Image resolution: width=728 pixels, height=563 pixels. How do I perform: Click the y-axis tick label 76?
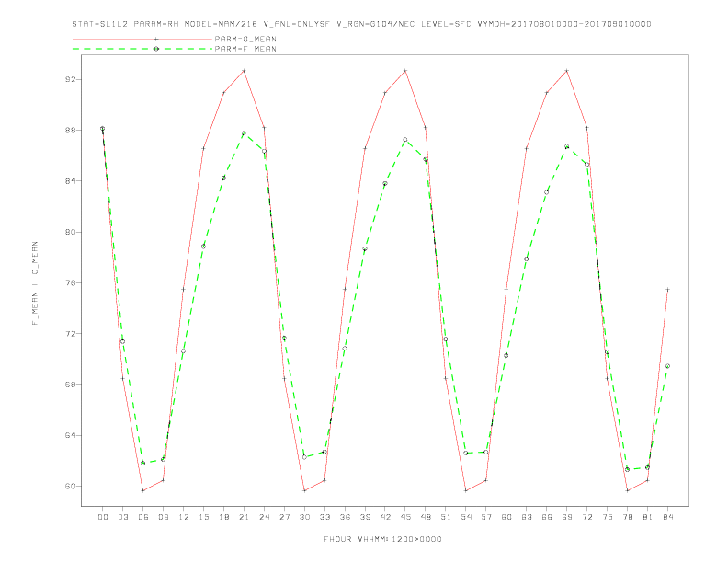click(x=70, y=283)
